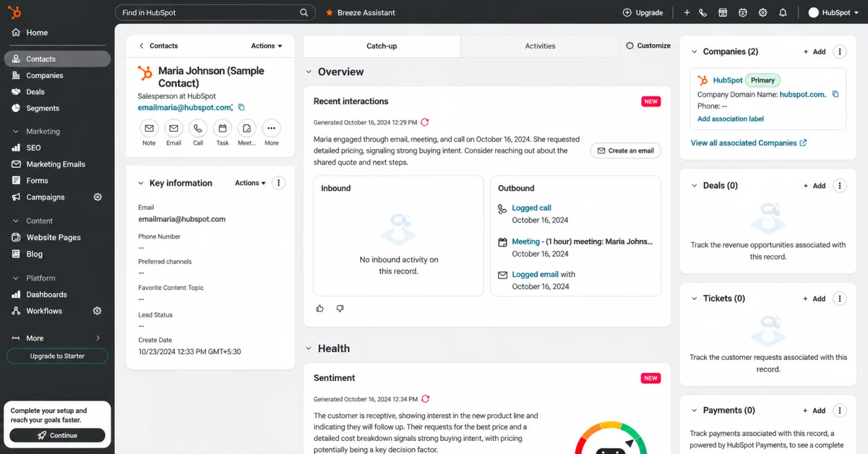Collapse the Companies card
868x454 pixels.
click(x=694, y=52)
